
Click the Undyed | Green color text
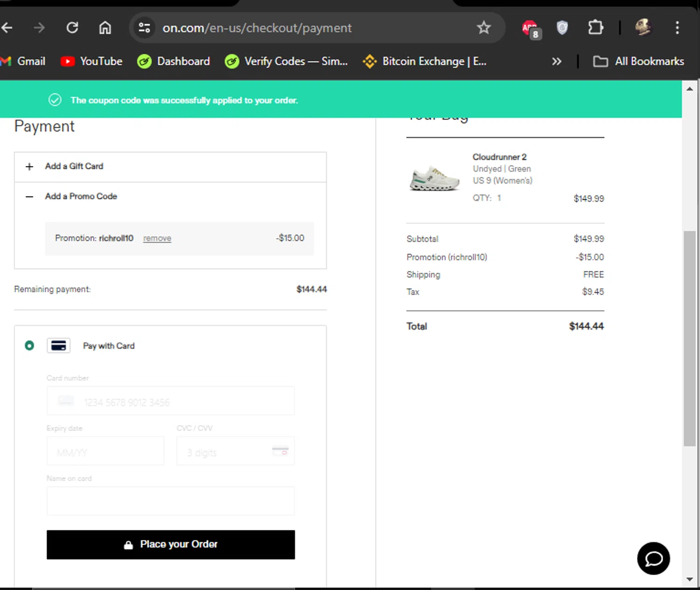point(502,169)
